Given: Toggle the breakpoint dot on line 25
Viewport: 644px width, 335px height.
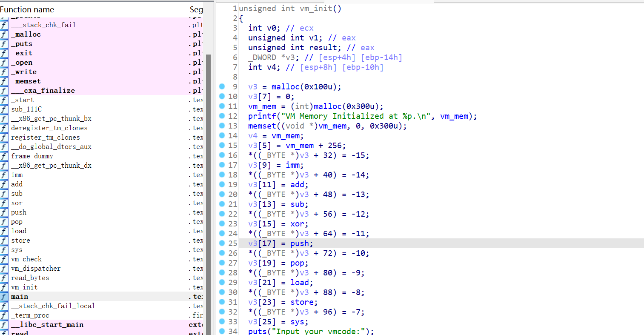Looking at the screenshot, I should tap(222, 243).
